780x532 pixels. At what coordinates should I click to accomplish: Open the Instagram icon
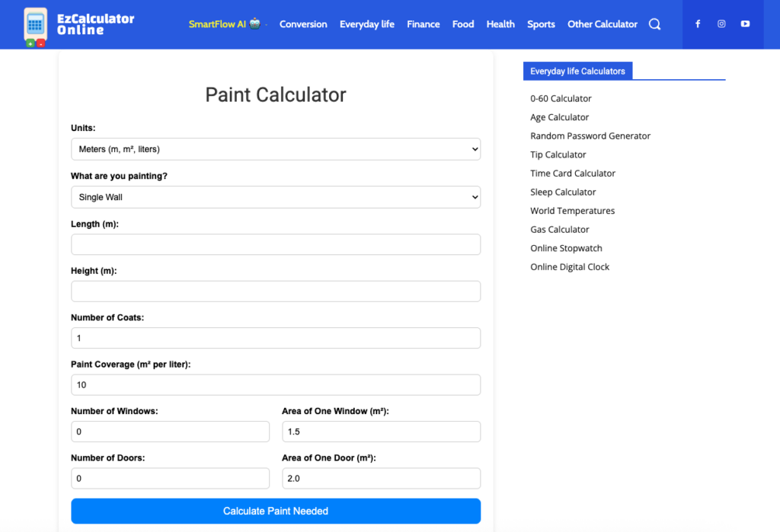721,24
